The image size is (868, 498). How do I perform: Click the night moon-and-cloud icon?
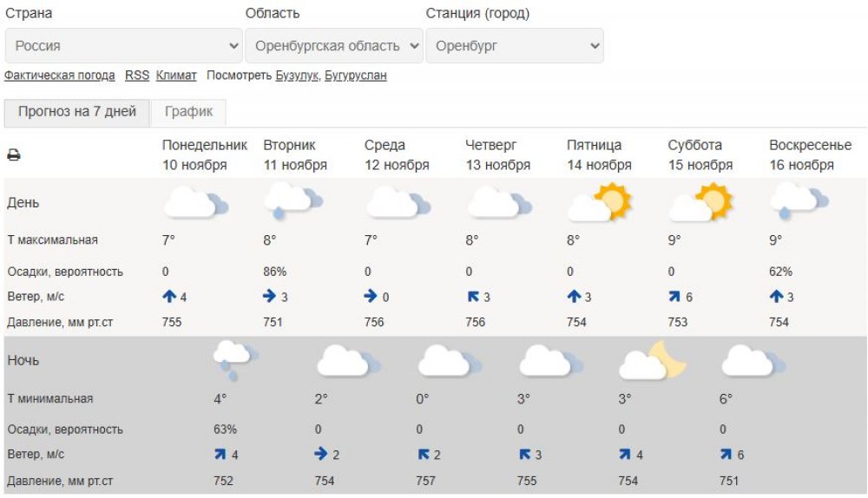click(652, 360)
